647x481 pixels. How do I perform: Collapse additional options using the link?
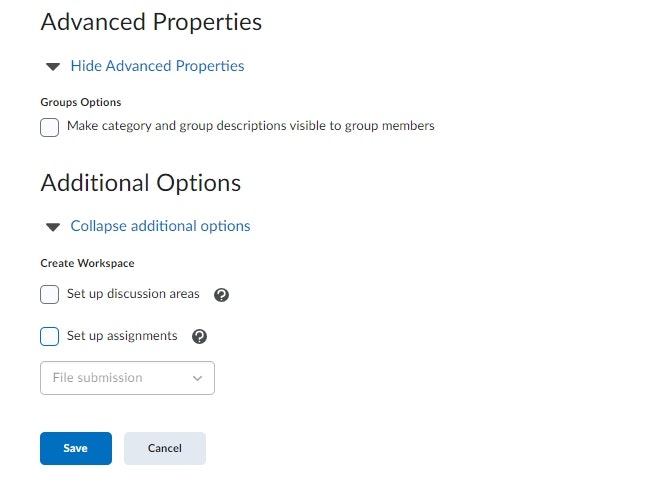pyautogui.click(x=160, y=226)
